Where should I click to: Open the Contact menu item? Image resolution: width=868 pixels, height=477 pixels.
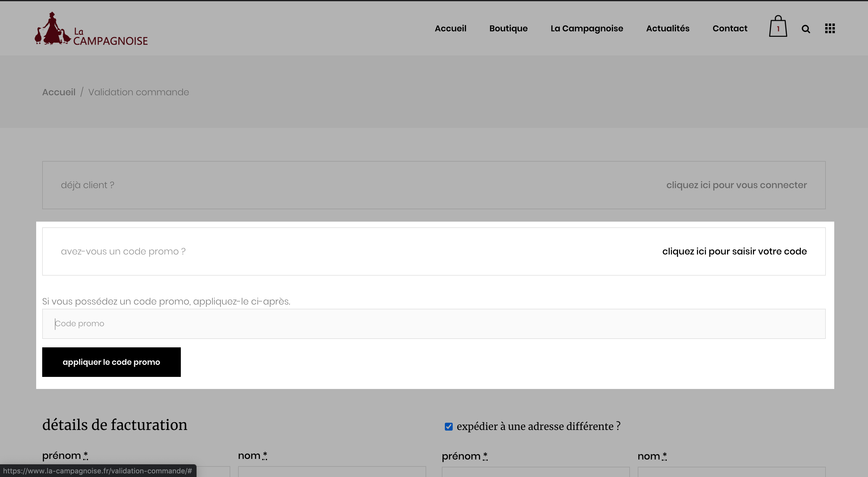tap(730, 28)
